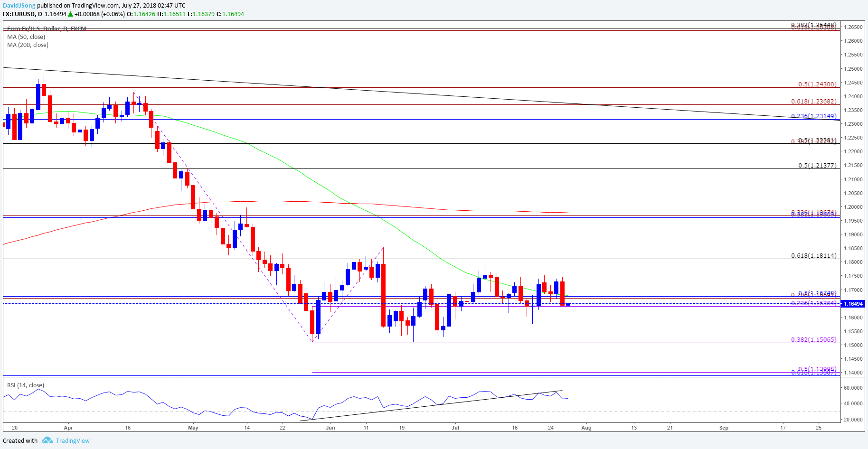This screenshot has height=449, width=868.
Task: Click the 40.0000 RSI axis label
Action: click(x=853, y=403)
